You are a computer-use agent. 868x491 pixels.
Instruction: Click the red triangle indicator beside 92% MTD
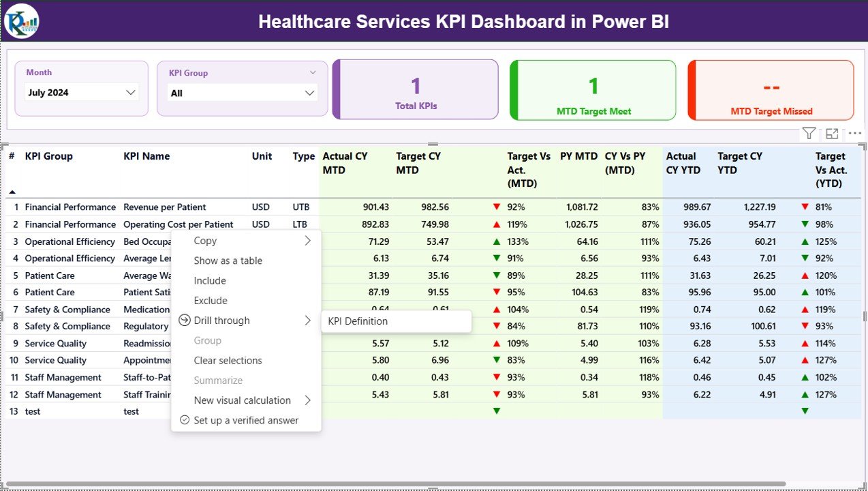coord(497,207)
